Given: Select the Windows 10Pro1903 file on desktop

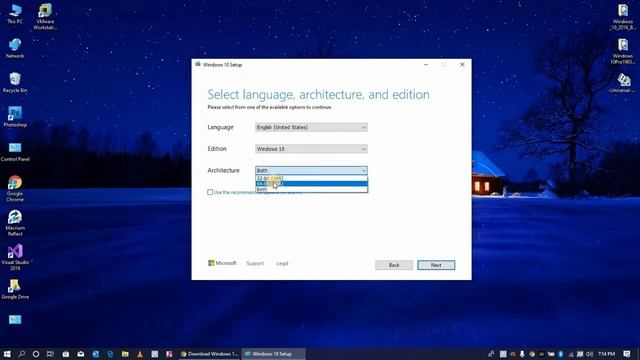Looking at the screenshot, I should pos(622,51).
